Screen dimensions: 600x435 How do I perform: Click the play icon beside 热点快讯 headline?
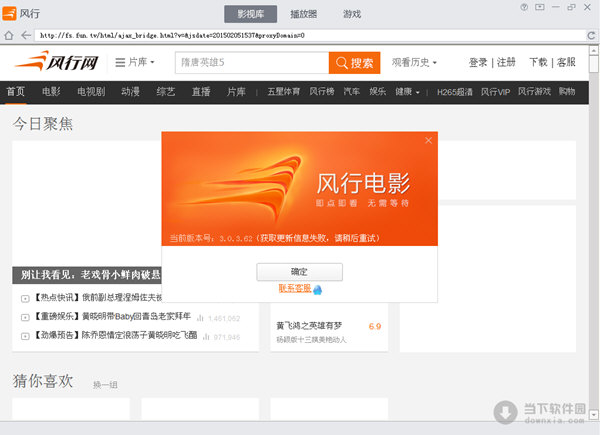tap(25, 298)
